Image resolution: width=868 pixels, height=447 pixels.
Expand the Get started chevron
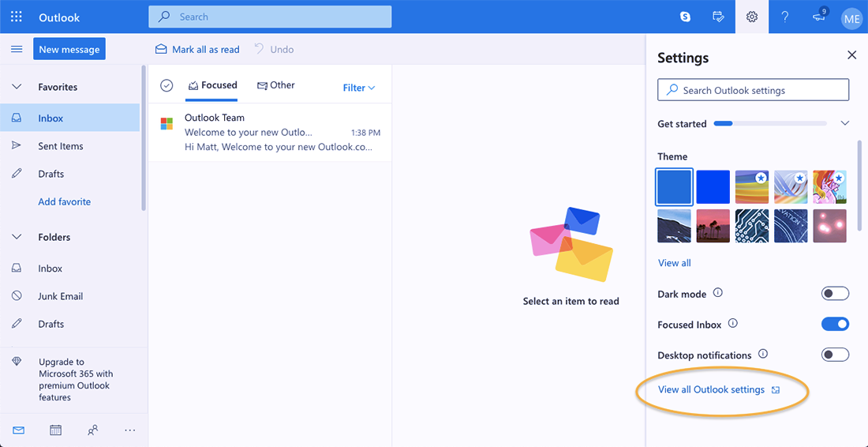coord(845,123)
